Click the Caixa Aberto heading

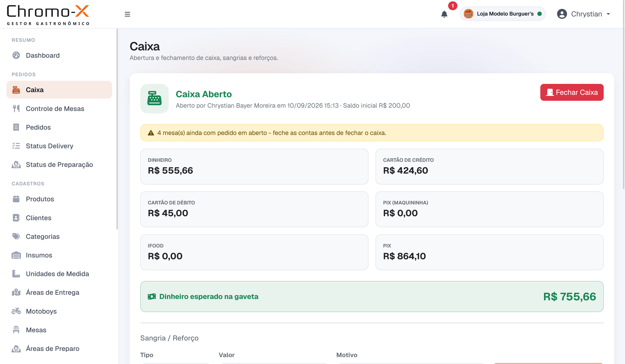pos(204,94)
